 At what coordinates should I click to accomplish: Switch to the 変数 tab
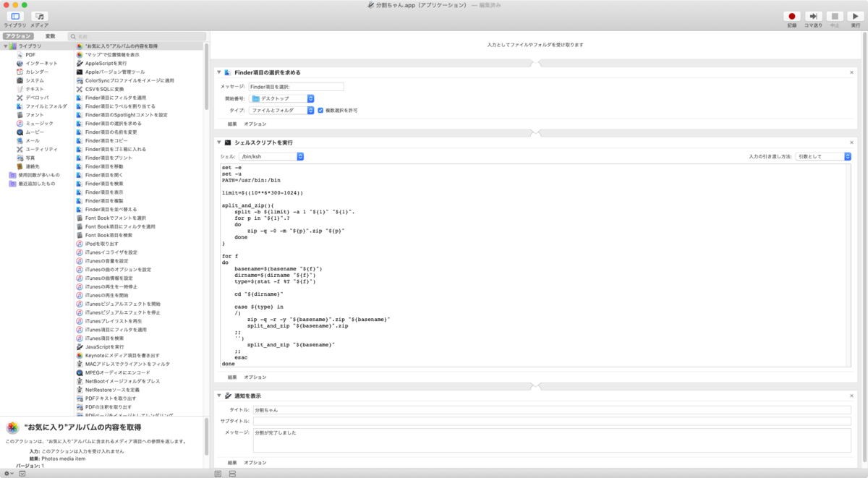pyautogui.click(x=50, y=35)
